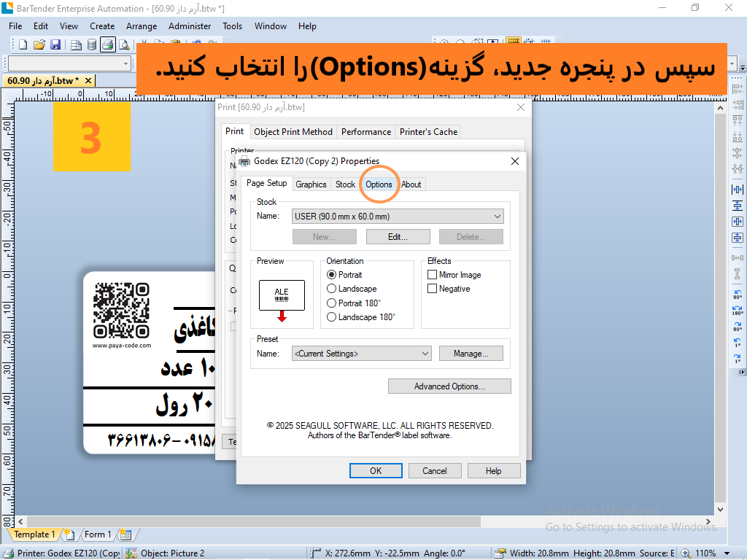Open the Administer menu
The height and width of the screenshot is (560, 747).
pos(190,26)
